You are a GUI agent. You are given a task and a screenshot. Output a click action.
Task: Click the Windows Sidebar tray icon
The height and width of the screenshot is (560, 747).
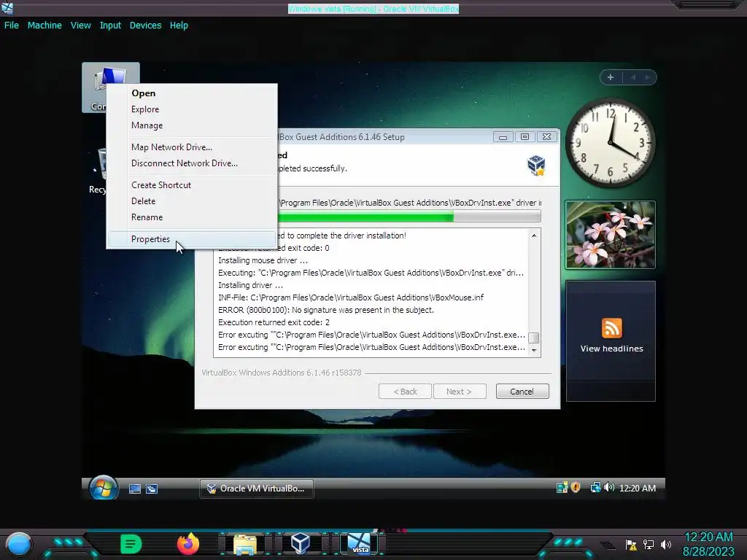[562, 488]
